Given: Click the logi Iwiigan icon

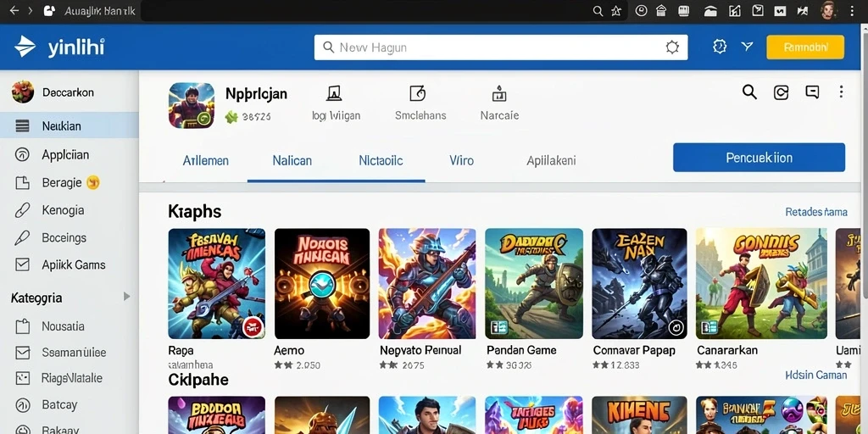Looking at the screenshot, I should coord(334,93).
